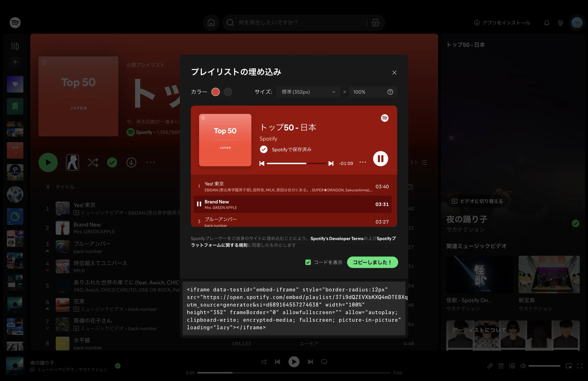
Task: Toggle repeat in bottom player bar
Action: (324, 362)
